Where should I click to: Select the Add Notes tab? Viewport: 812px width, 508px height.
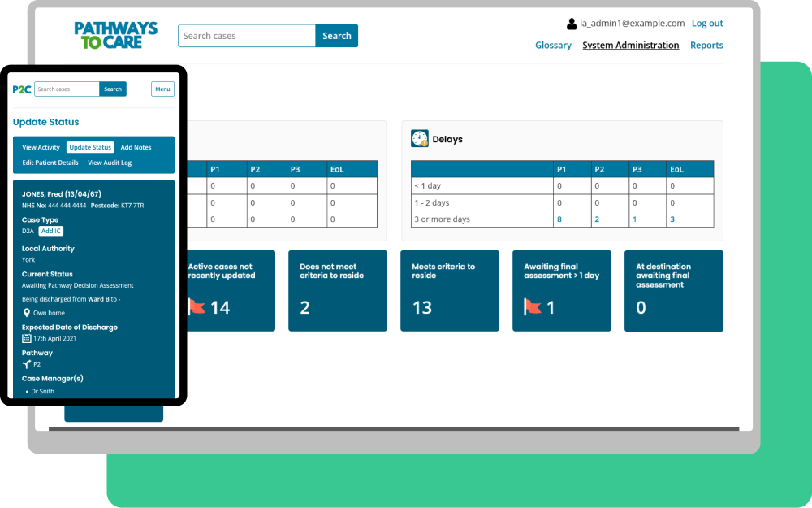pyautogui.click(x=136, y=147)
